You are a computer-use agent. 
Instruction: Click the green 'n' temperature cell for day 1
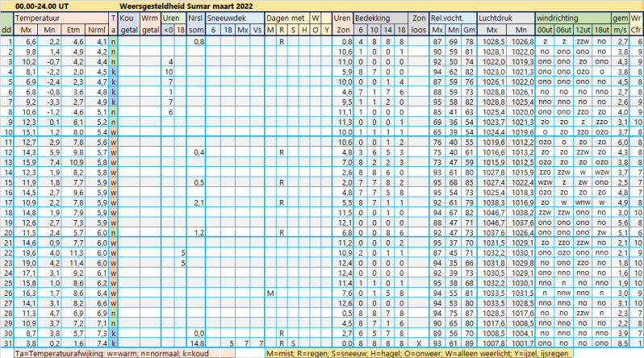click(x=114, y=40)
